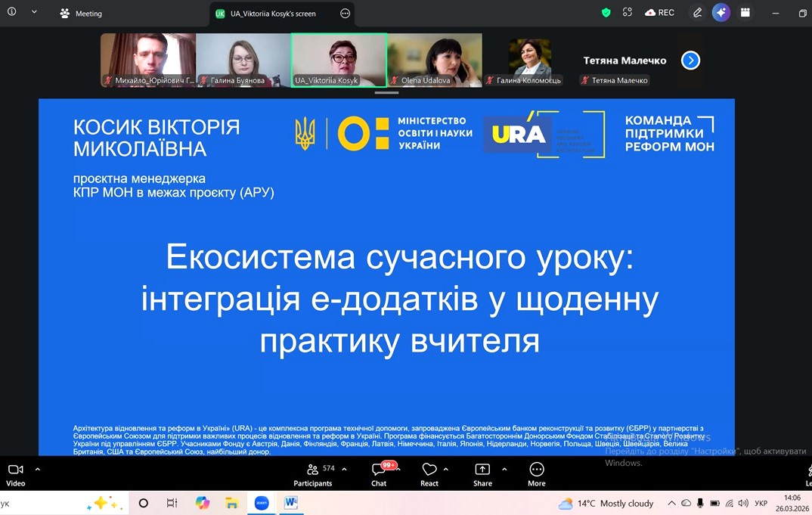The image size is (812, 515).
Task: Open the More options menu
Action: point(537,473)
